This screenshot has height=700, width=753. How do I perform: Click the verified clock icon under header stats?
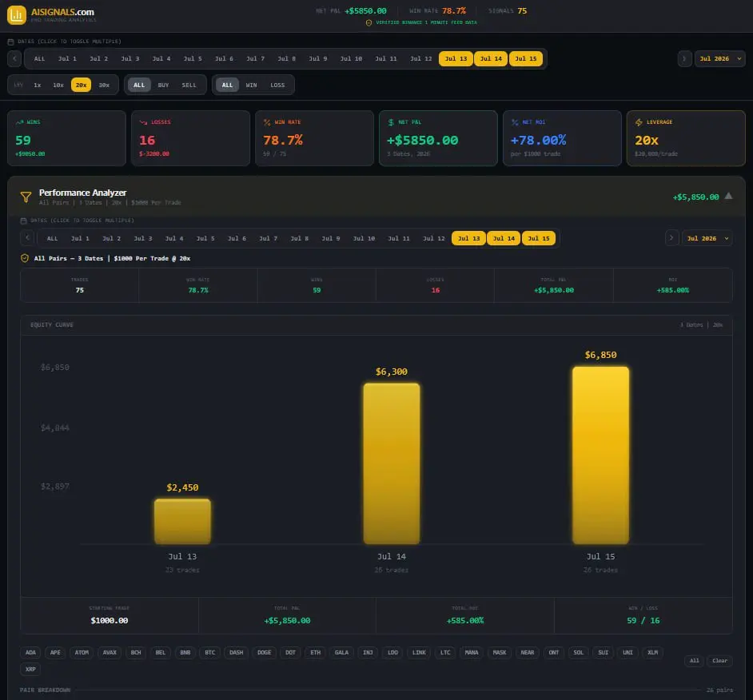[369, 22]
